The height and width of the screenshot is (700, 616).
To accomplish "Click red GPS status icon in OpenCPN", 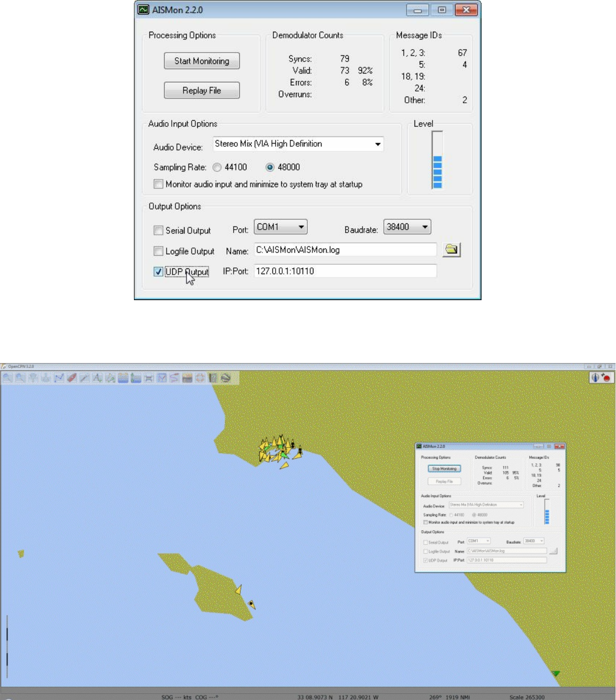I will [606, 377].
